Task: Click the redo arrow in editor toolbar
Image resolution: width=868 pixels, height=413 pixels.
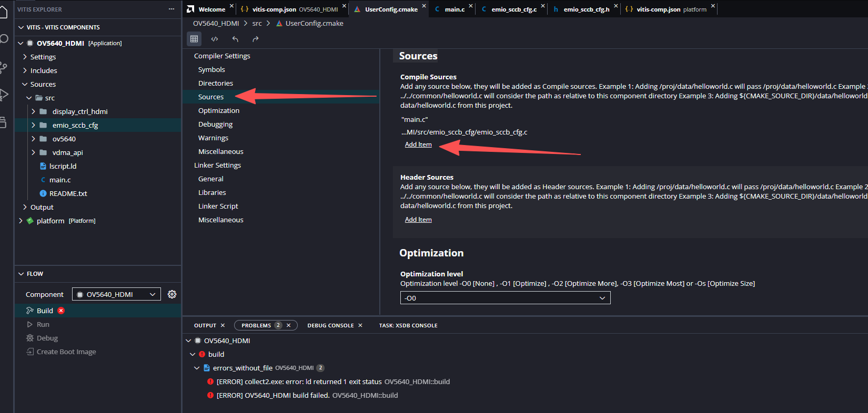Action: coord(256,39)
